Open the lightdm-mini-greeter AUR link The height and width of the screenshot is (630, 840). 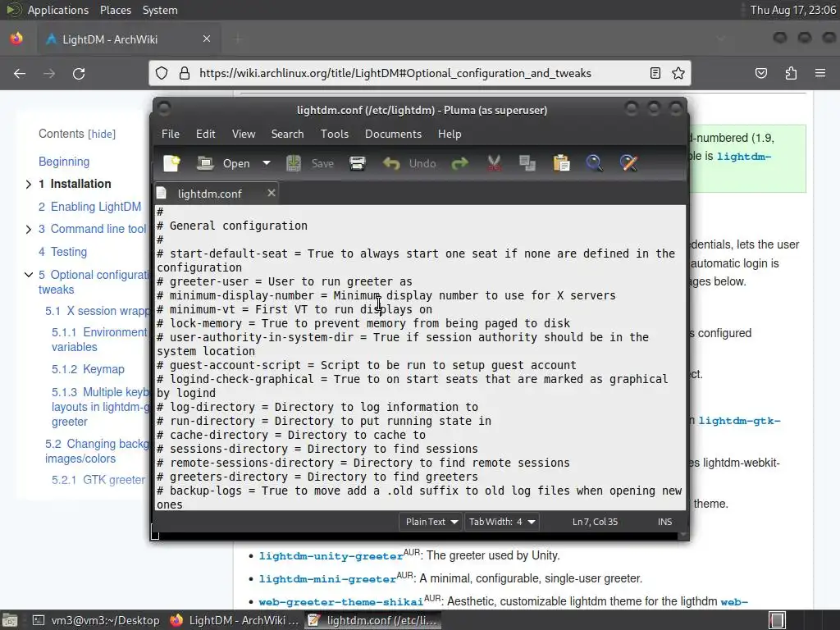327,579
